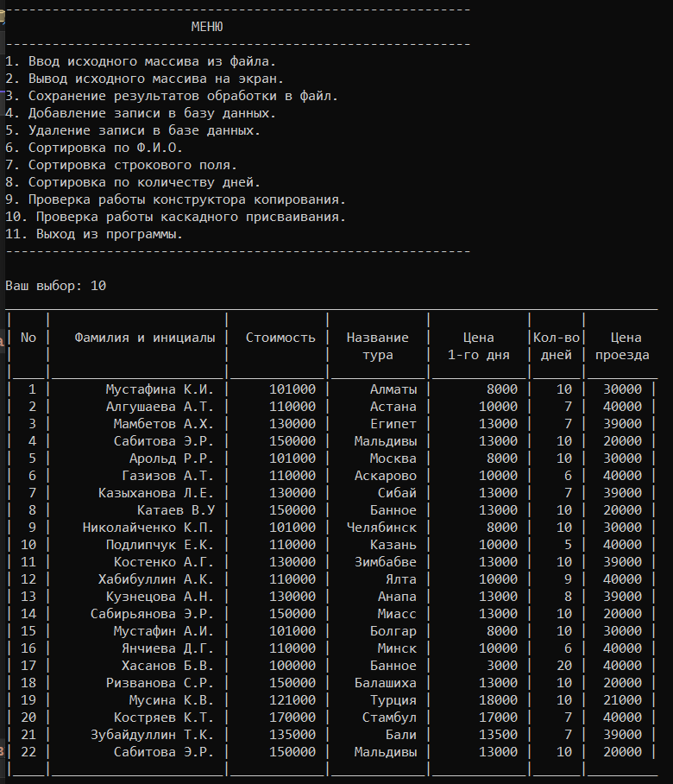673x784 pixels.
Task: Click the "Ваш выбор: 10" prompt line
Action: coord(55,286)
